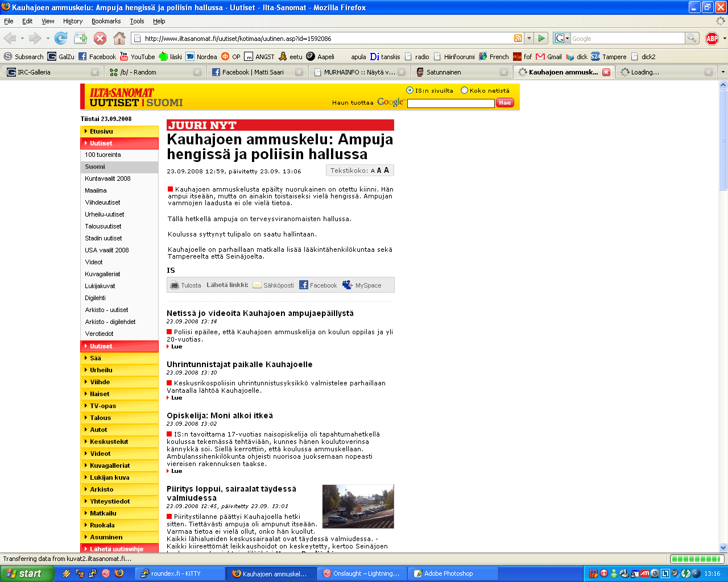Share article via Facebook icon

click(x=304, y=285)
